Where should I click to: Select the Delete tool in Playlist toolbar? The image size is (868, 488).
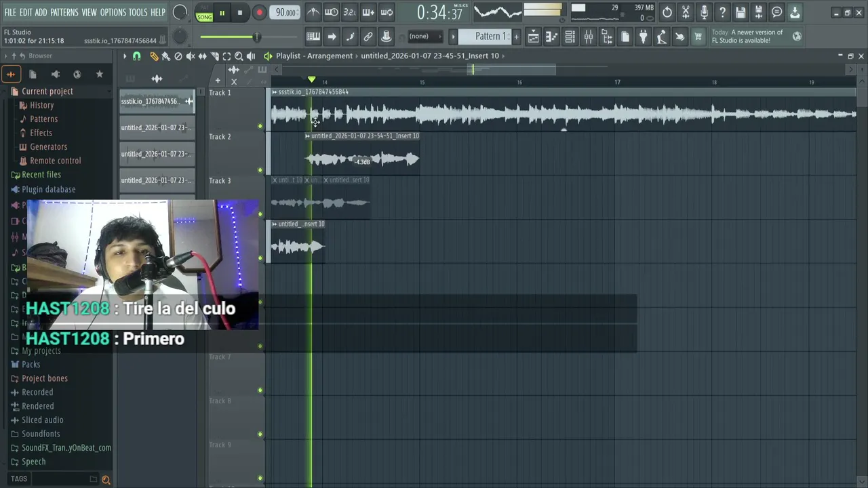[178, 56]
